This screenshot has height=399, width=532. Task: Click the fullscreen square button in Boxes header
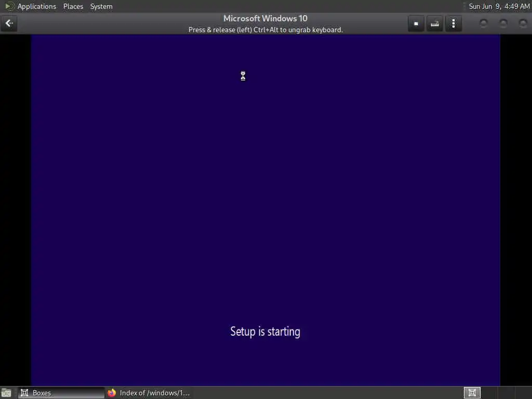click(416, 23)
